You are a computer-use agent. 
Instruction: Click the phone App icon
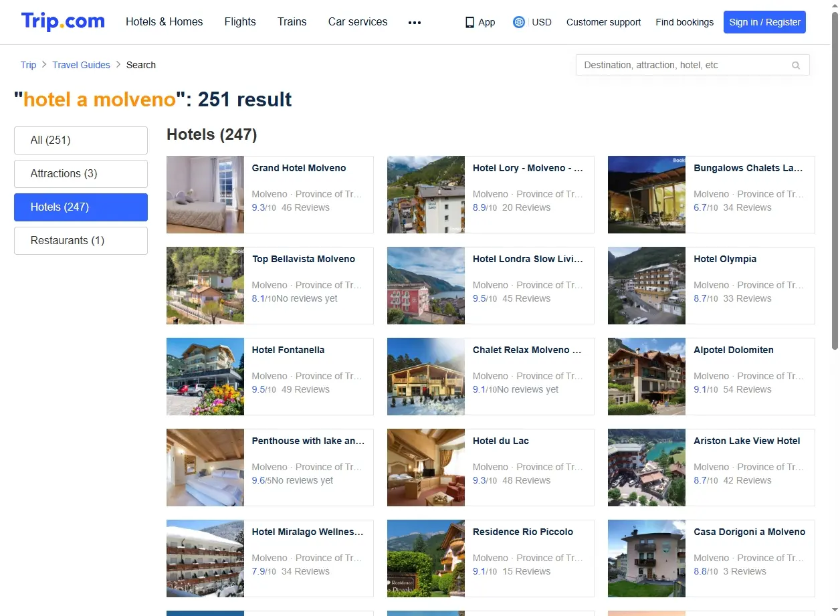[x=469, y=22]
